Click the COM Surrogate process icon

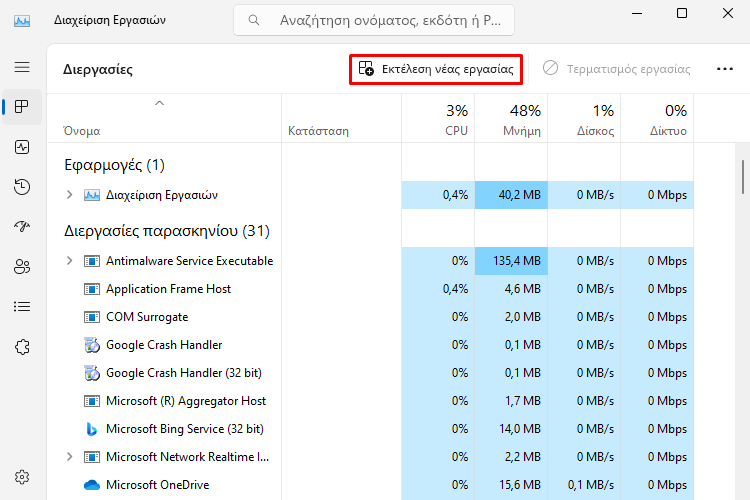coord(92,317)
